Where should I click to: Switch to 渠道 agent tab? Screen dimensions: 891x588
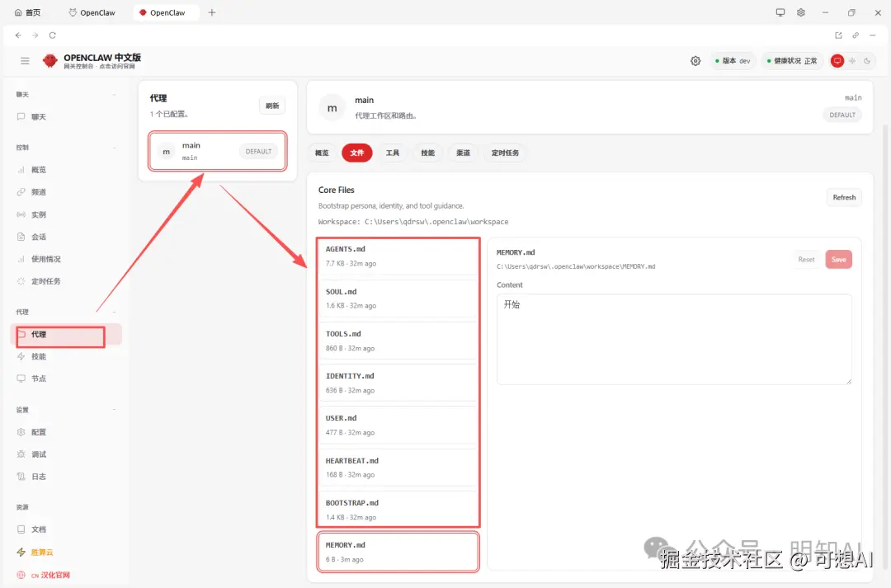point(463,153)
